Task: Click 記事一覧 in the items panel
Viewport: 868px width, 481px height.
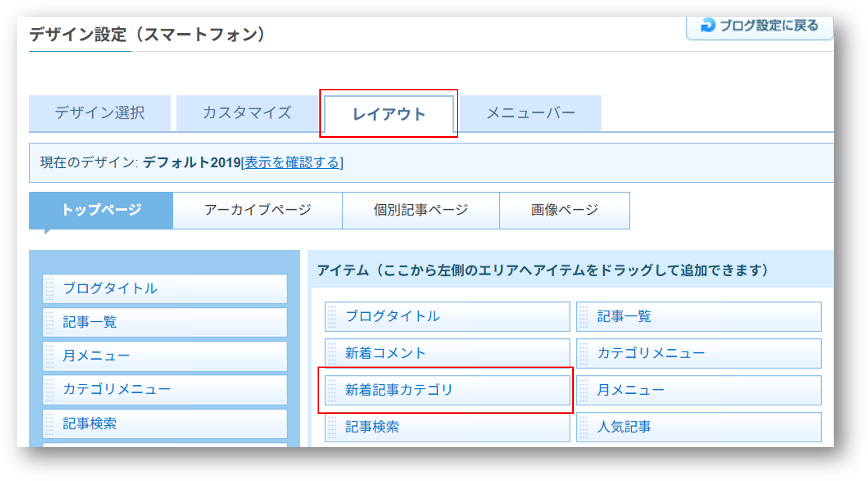Action: [699, 316]
